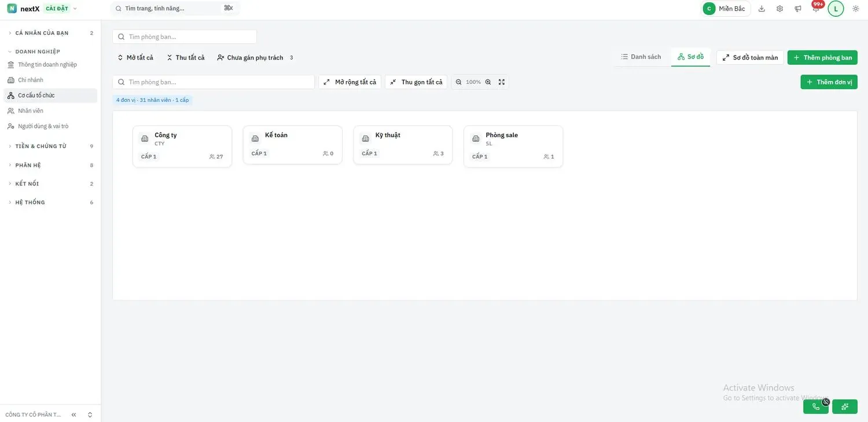
Task: Click the Thêm đơn vị button
Action: coord(829,82)
